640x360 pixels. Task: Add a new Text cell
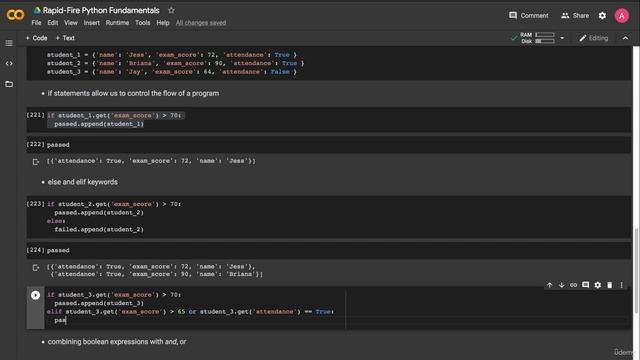[x=65, y=38]
